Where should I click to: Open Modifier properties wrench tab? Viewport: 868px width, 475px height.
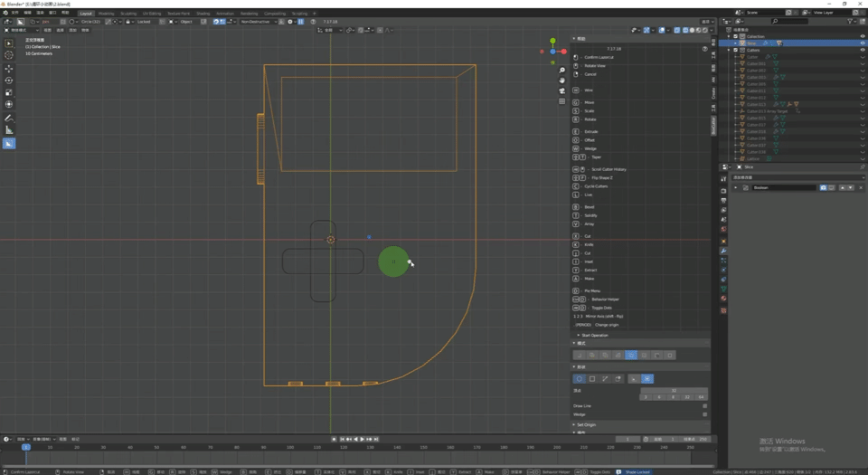pos(724,251)
